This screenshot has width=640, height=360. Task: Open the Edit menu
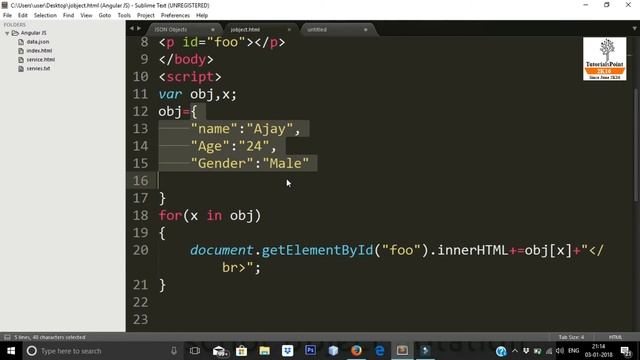click(22, 16)
